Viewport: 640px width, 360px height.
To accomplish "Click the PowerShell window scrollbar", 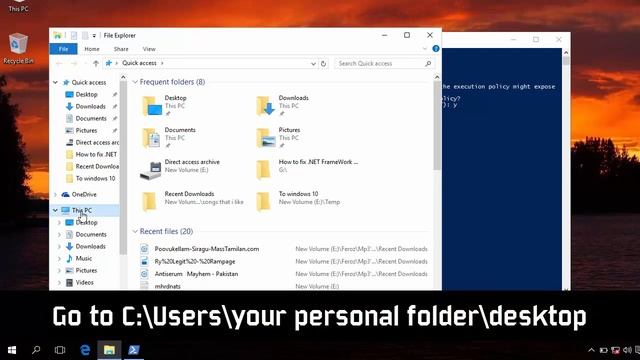I will point(566,61).
